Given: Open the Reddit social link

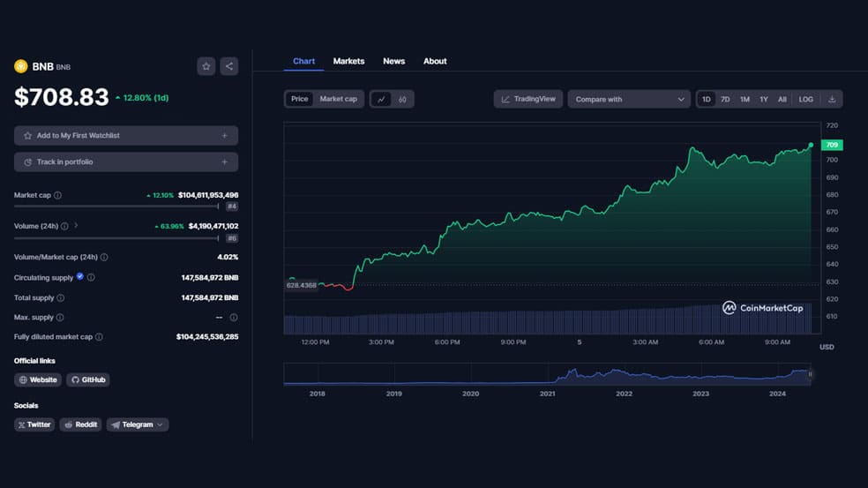Looking at the screenshot, I should 81,424.
